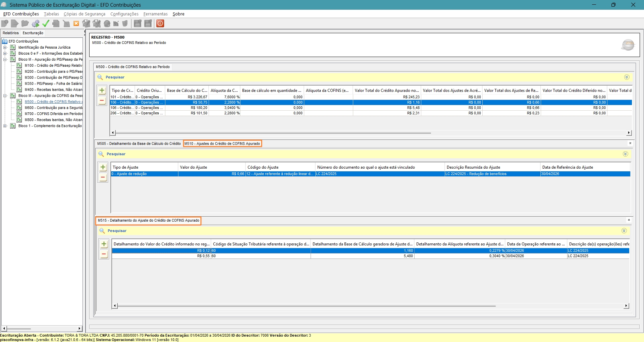The width and height of the screenshot is (644, 342).
Task: Expand the Identificação da Pessoa Jurídica node
Action: 5,47
